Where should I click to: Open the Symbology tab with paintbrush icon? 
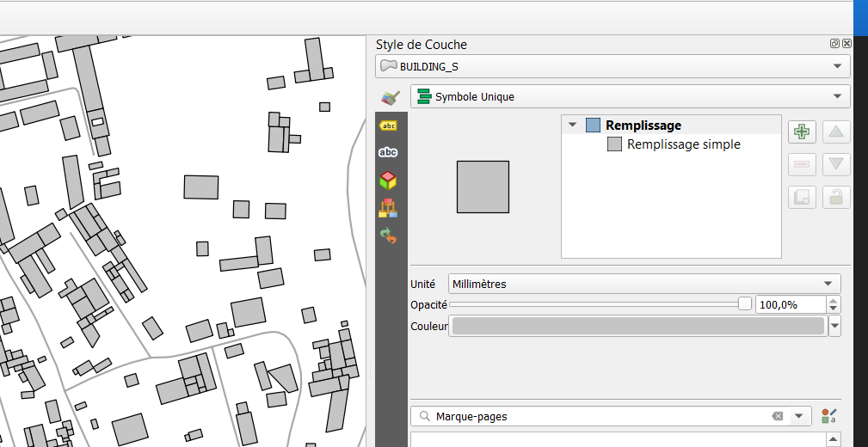pos(391,97)
